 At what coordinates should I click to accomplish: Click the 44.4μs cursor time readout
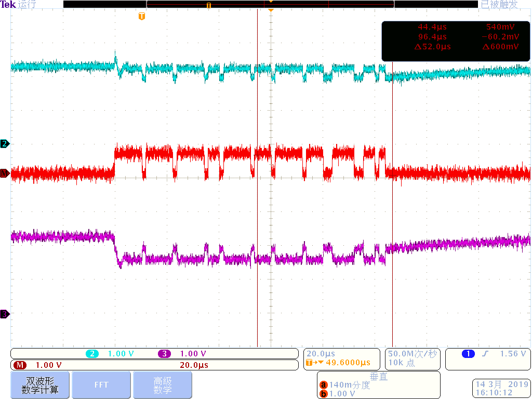point(432,27)
